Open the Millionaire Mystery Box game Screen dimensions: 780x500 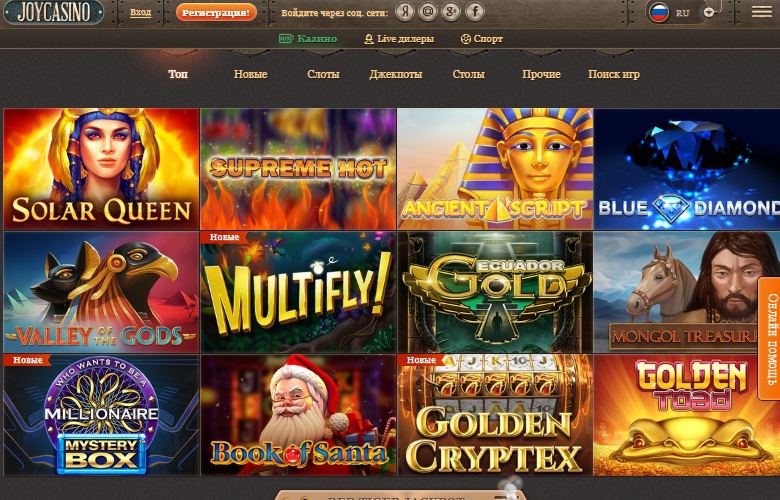[101, 415]
